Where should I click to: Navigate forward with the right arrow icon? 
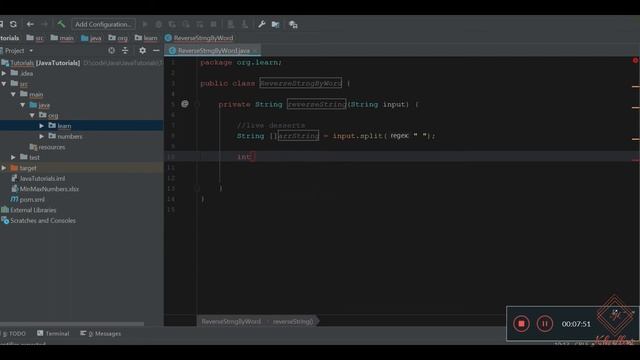(44, 24)
